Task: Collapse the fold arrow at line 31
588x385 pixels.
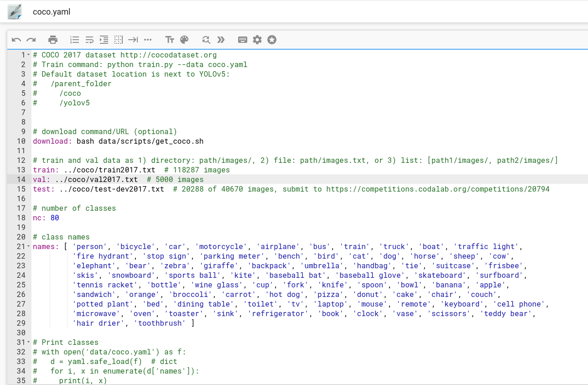Action: 28,343
